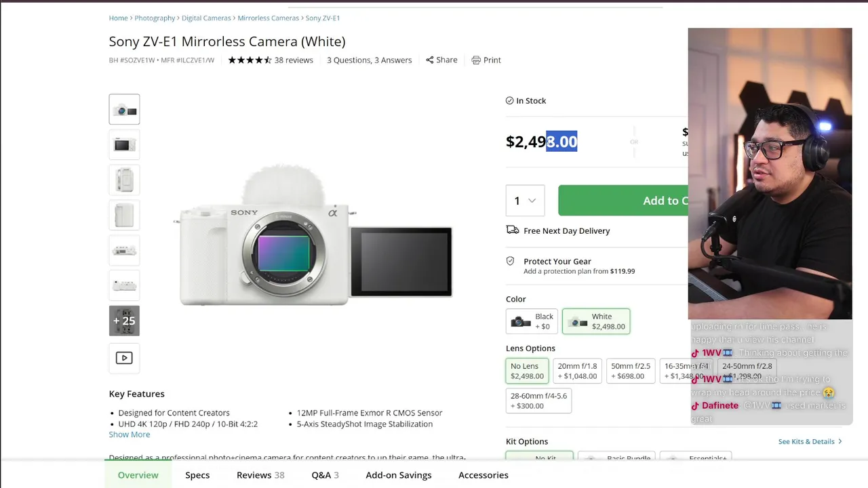Choose the No Lens option
This screenshot has width=868, height=488.
point(527,371)
